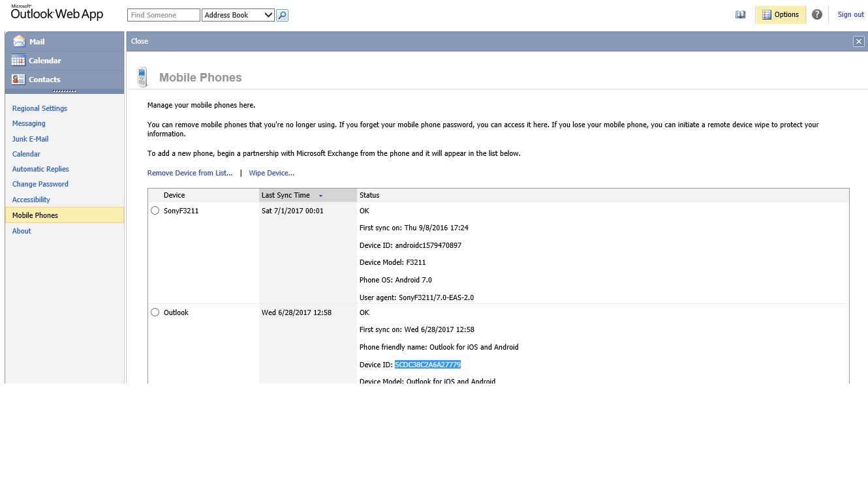Click the Mail envelope icon

(19, 41)
